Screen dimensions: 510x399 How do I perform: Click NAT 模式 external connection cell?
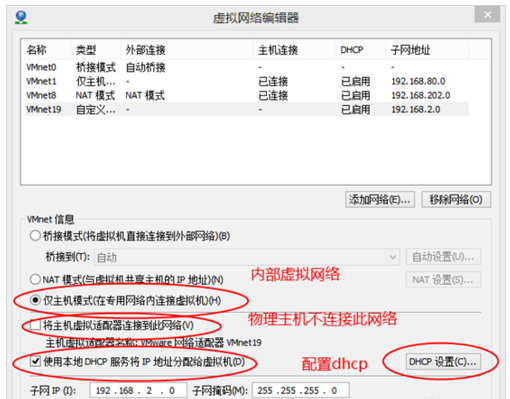pyautogui.click(x=145, y=95)
